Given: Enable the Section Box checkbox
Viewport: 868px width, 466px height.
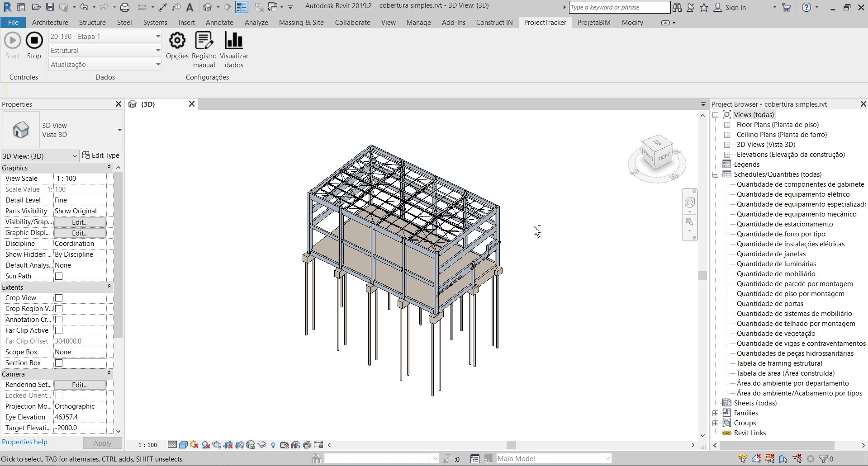Looking at the screenshot, I should pos(59,363).
